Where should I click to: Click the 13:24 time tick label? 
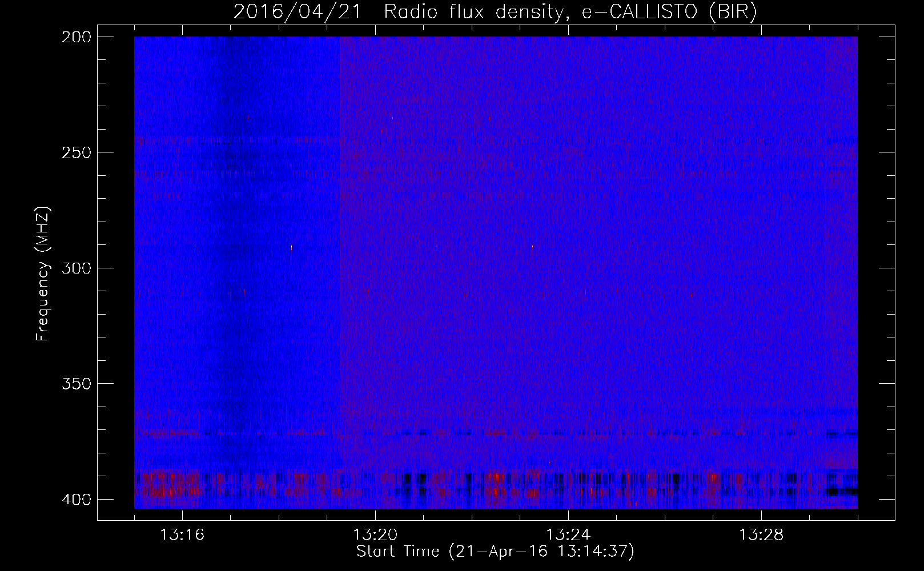click(x=568, y=535)
